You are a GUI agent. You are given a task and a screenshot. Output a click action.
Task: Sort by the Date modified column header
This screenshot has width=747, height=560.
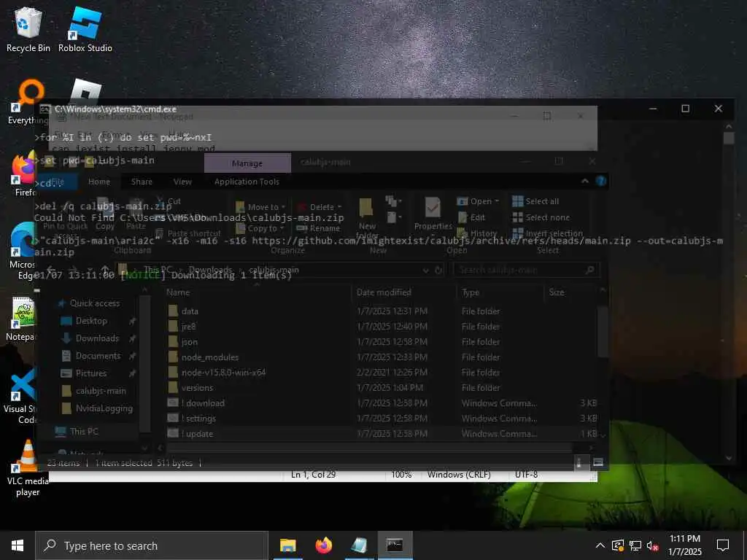click(x=404, y=292)
